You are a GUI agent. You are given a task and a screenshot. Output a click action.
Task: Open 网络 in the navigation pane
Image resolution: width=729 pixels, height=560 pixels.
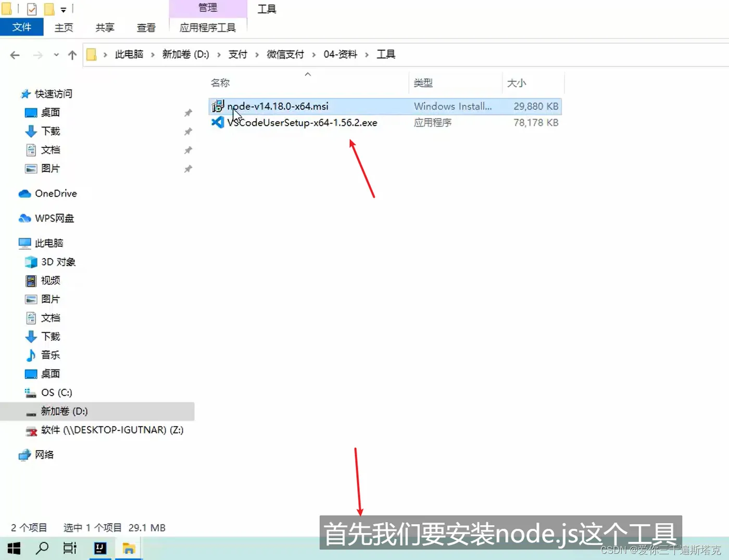click(44, 455)
